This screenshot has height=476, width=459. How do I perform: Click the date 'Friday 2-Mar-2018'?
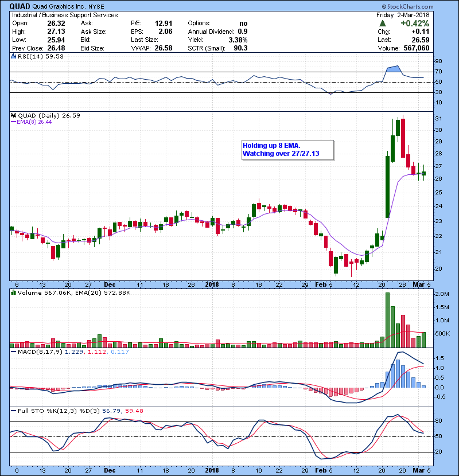click(x=403, y=15)
